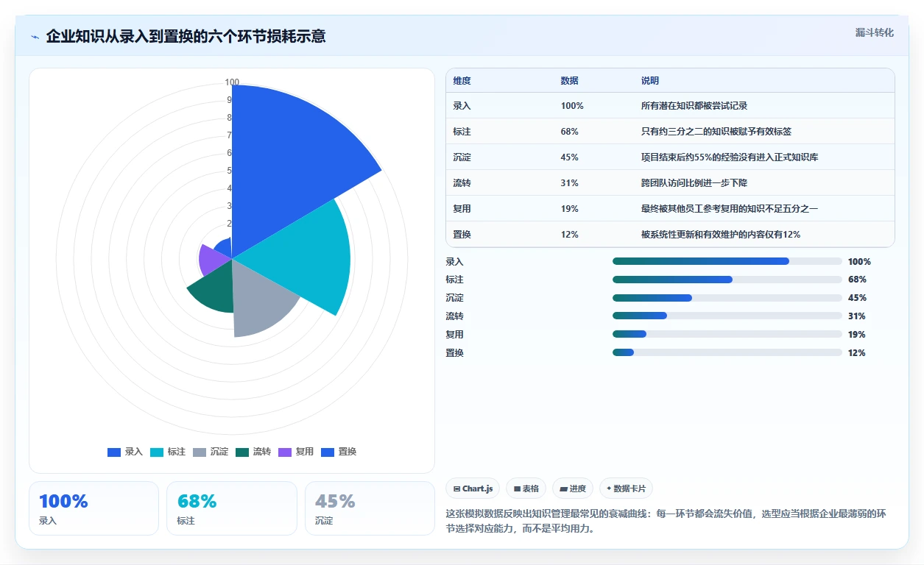Click description 项目结束后约55%的经验没有进入正式知识库

(x=730, y=157)
